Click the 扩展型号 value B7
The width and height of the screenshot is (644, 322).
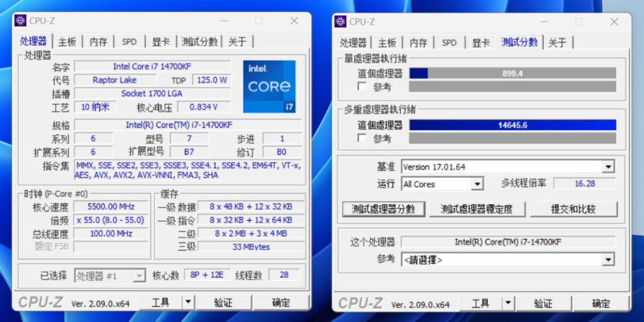pos(189,151)
